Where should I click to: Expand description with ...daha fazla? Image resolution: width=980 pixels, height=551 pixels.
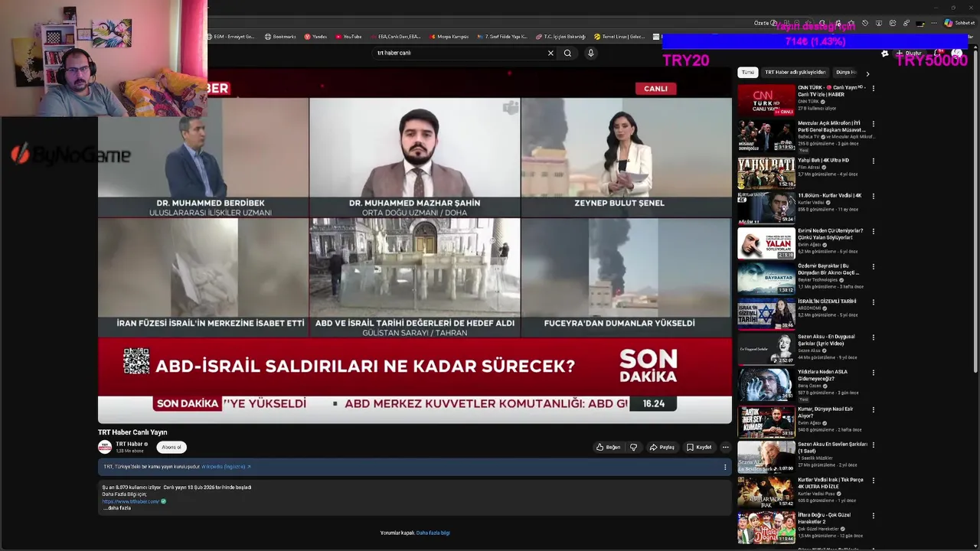[117, 508]
